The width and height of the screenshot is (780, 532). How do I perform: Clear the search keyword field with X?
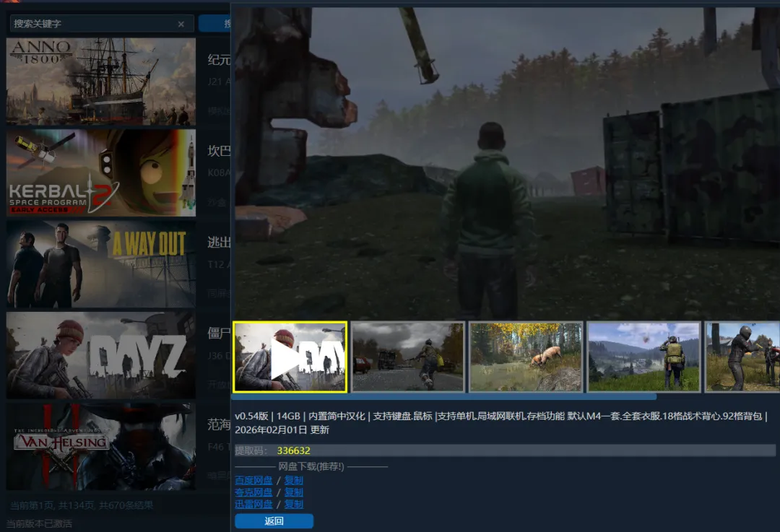tap(181, 24)
